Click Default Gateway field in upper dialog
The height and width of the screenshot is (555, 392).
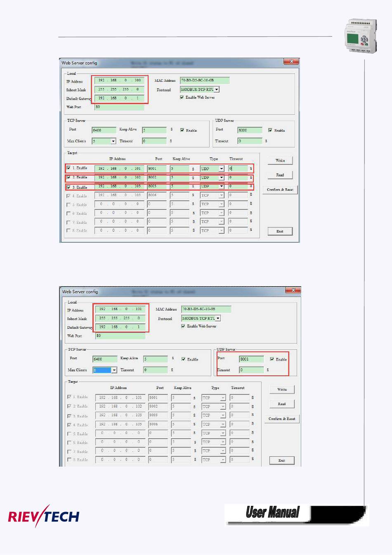[x=119, y=98]
